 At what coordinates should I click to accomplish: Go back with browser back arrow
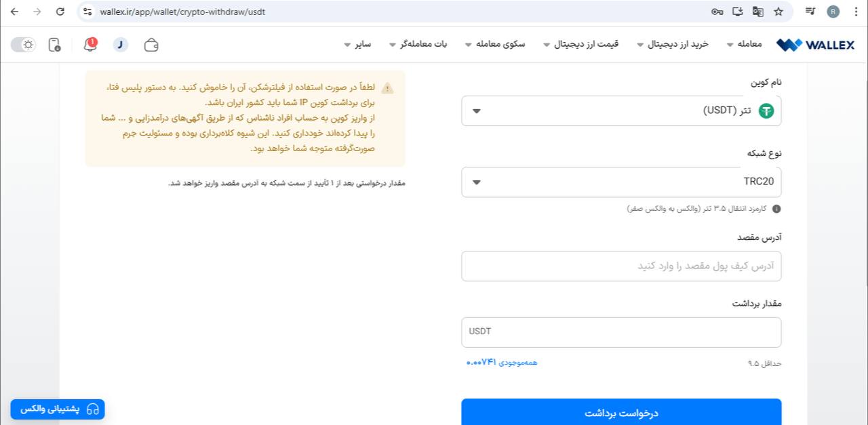click(15, 12)
